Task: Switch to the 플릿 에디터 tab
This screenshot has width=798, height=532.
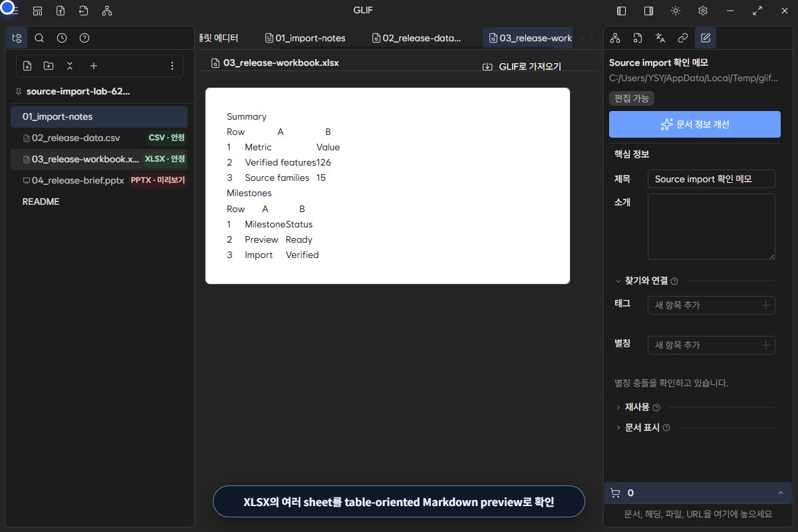Action: coord(218,38)
